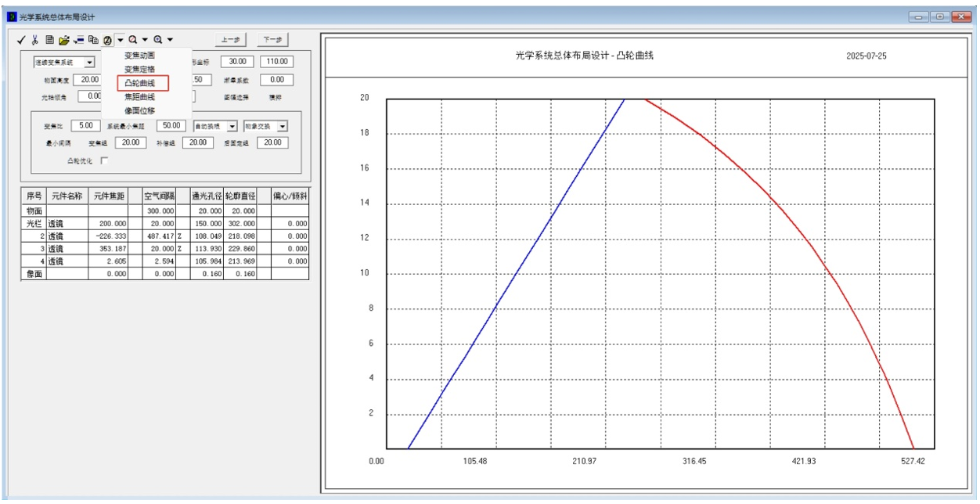The width and height of the screenshot is (980, 504).
Task: Select 变焦动画 from the dropdown menu
Action: [139, 56]
